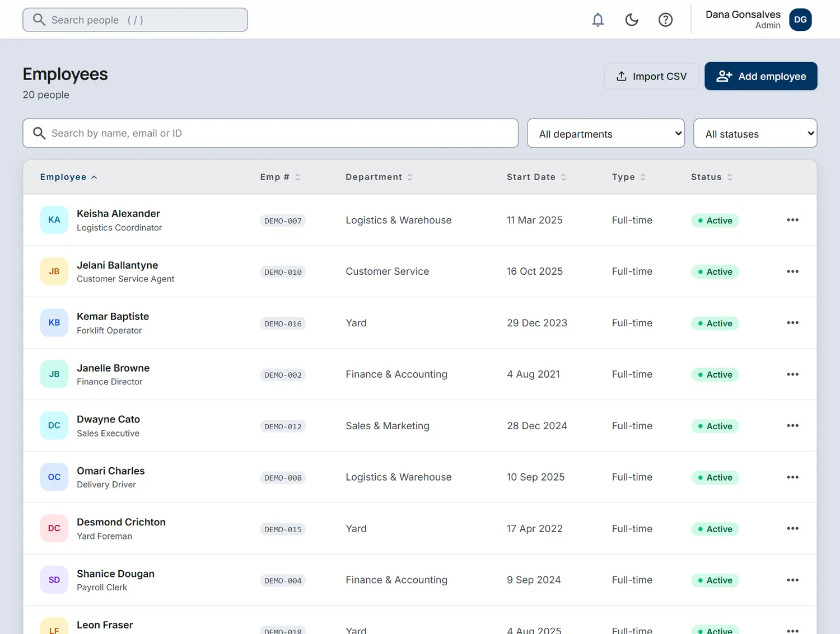Expand the All statuses dropdown
840x634 pixels.
pos(755,133)
